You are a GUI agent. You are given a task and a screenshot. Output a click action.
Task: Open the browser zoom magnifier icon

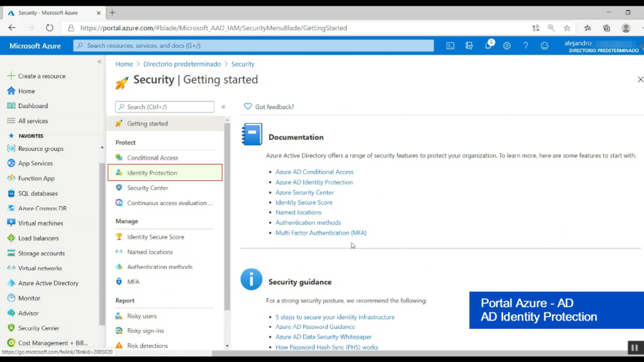point(551,28)
